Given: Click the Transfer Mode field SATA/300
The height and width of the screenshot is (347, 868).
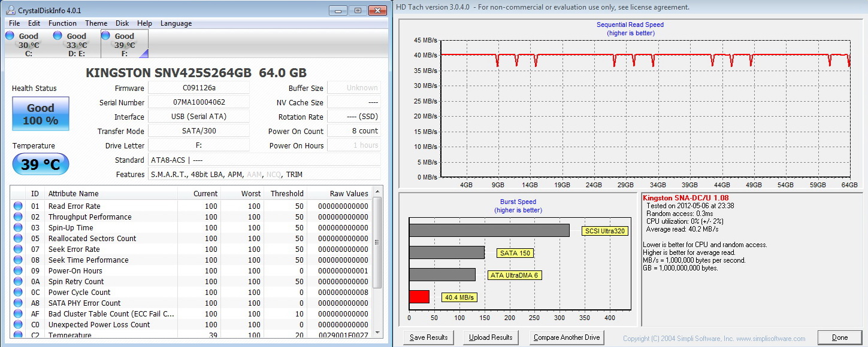Looking at the screenshot, I should click(x=199, y=131).
